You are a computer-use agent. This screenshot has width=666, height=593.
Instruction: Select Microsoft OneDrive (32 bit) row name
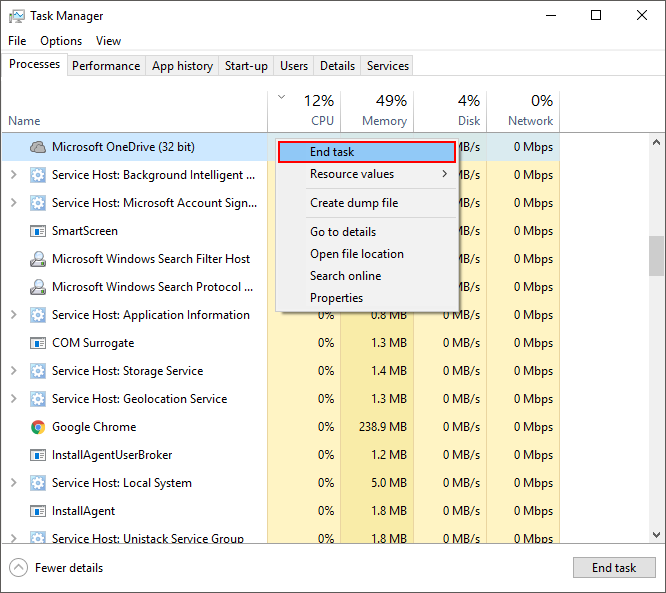(x=123, y=147)
